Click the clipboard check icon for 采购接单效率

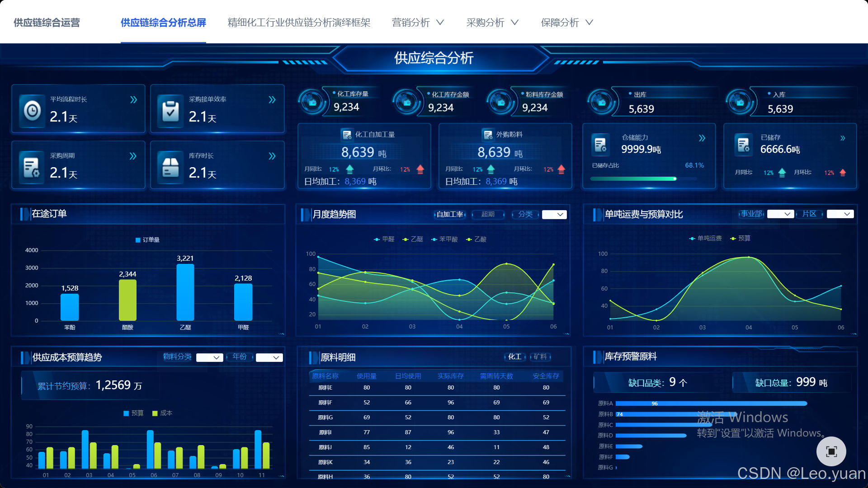(x=170, y=110)
